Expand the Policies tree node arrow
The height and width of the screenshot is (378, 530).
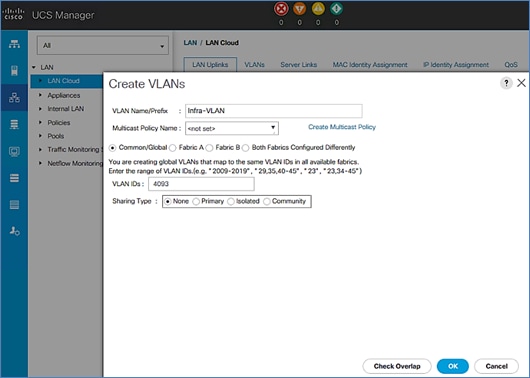tap(41, 122)
